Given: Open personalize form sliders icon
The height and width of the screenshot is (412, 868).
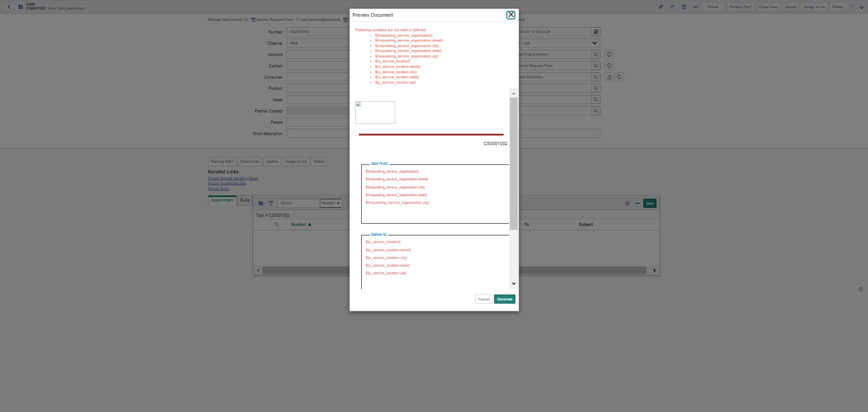Looking at the screenshot, I should (684, 7).
